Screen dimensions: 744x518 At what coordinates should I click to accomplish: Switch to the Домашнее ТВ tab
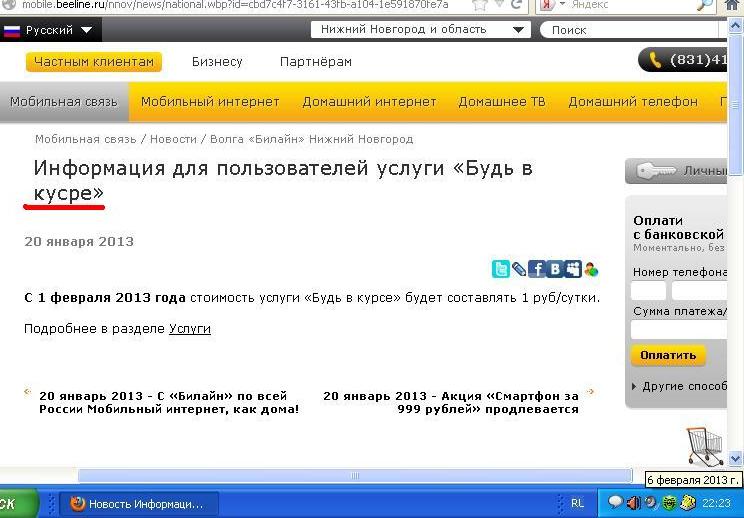502,102
